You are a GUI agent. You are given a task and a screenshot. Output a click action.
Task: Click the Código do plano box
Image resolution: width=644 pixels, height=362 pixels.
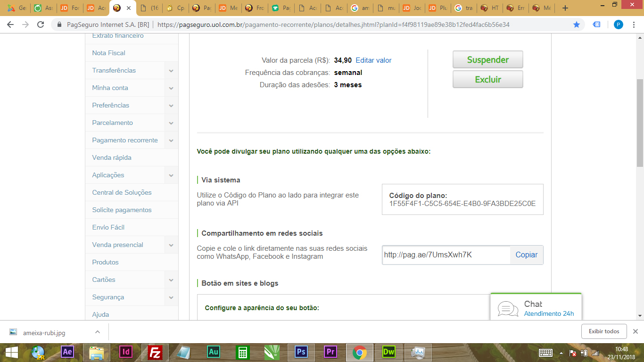coord(462,199)
